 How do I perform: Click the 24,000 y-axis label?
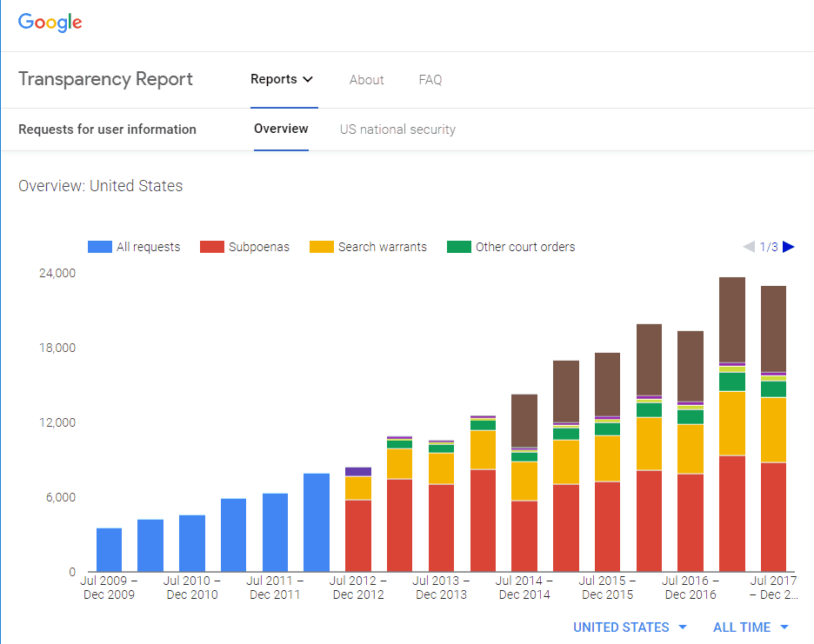[57, 273]
